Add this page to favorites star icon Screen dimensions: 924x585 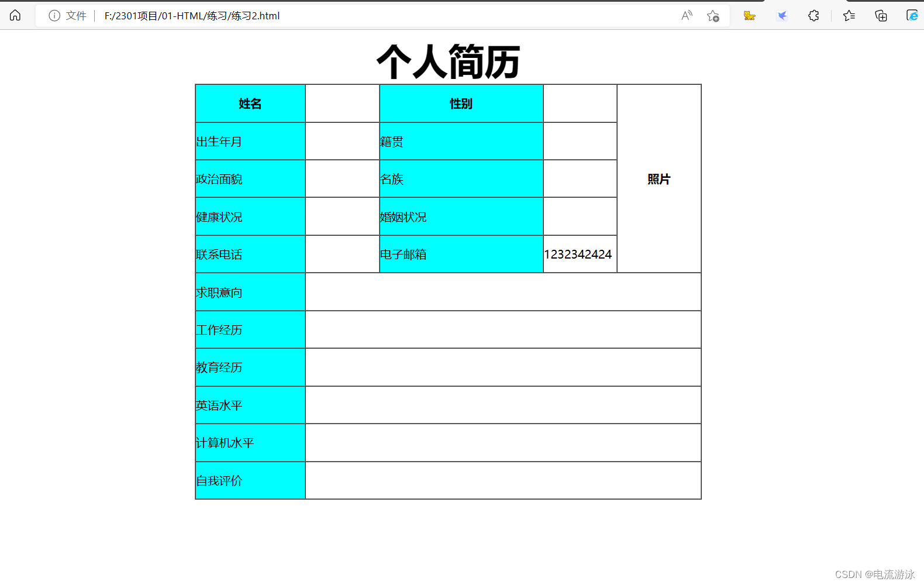click(x=713, y=16)
